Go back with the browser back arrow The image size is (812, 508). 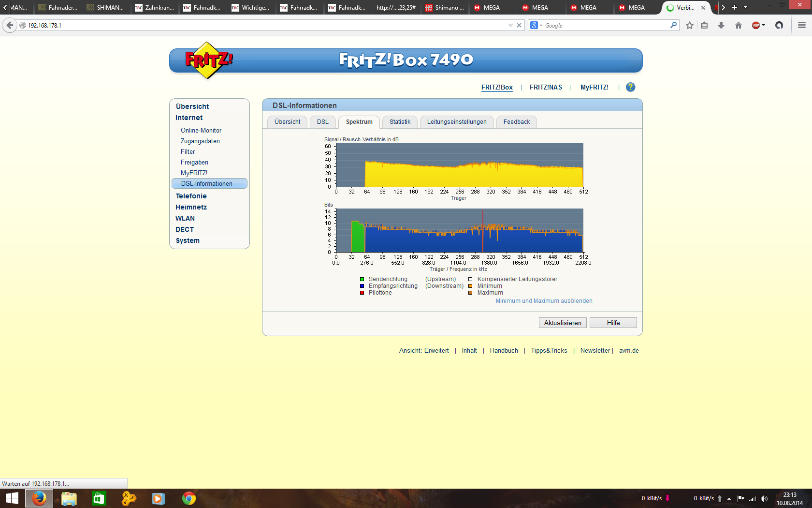[x=10, y=25]
